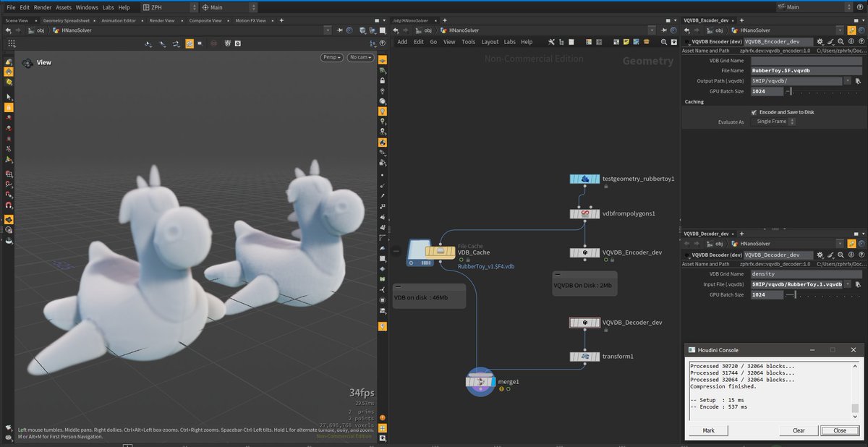Viewport: 868px width, 447px height.
Task: Click the Mark button in the Houdini Console
Action: tap(708, 430)
